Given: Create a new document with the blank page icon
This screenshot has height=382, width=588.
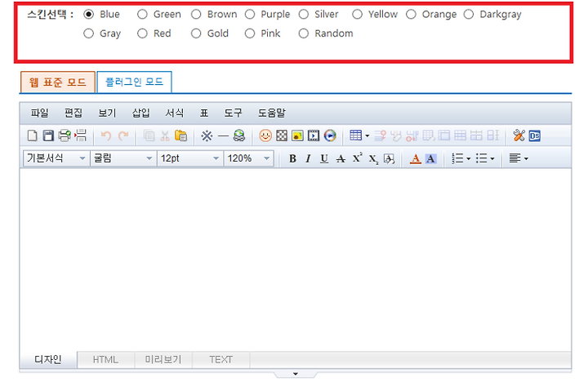Looking at the screenshot, I should [x=32, y=135].
